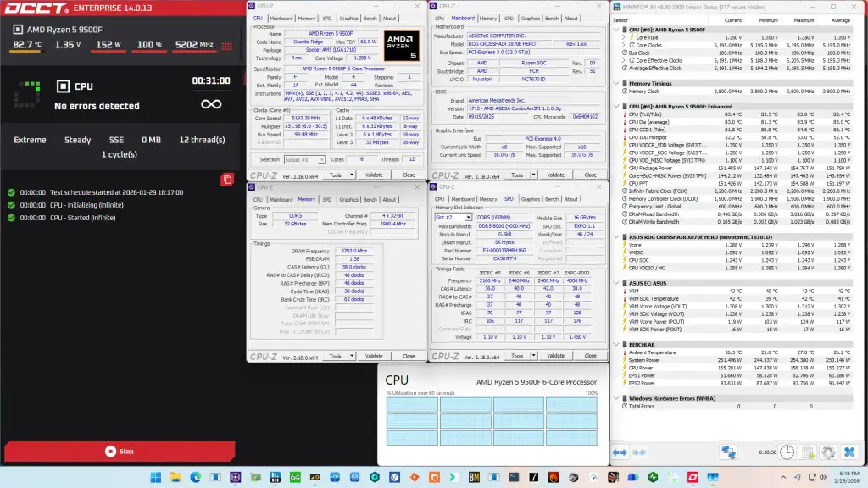Toggle the infinity loop icon in OCCT
This screenshot has height=488, width=868.
click(x=211, y=104)
